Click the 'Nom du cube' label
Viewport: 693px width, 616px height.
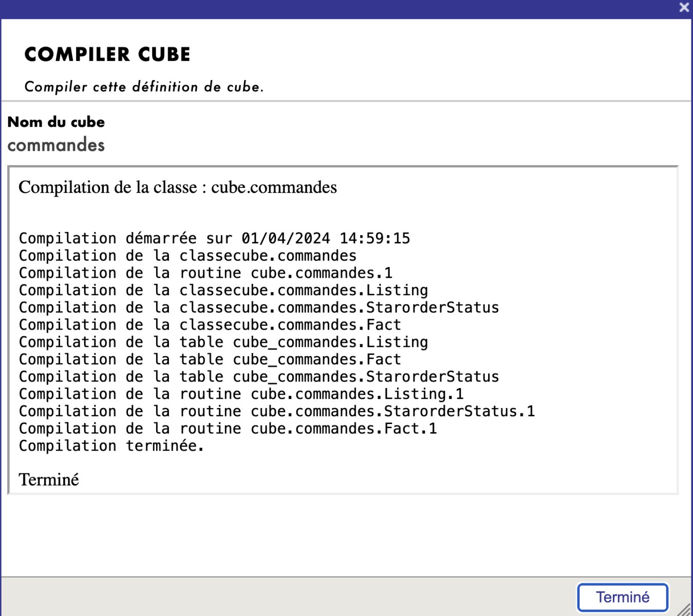56,122
